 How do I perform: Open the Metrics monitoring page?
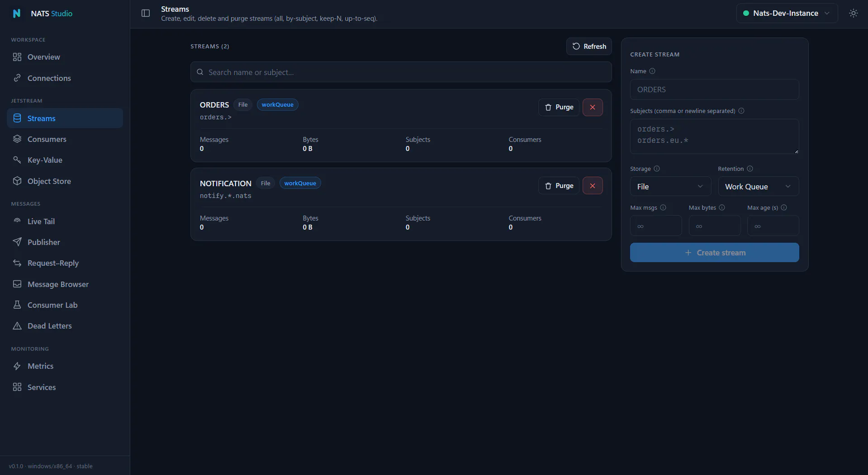pyautogui.click(x=65, y=366)
